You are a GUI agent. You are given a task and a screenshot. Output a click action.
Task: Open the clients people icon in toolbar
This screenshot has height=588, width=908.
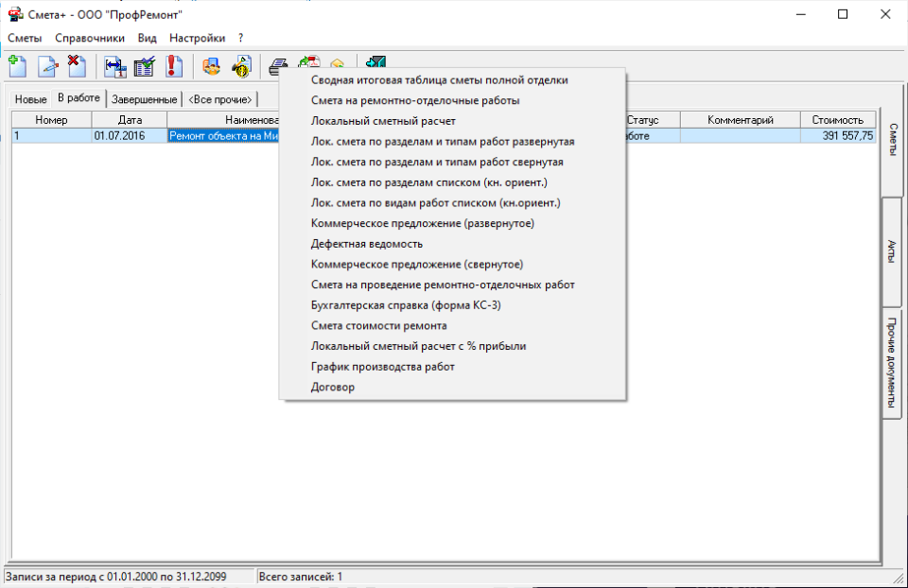click(211, 66)
